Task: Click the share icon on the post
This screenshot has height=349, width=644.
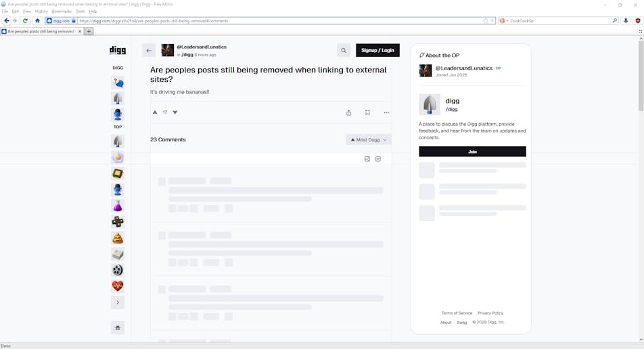Action: (348, 113)
